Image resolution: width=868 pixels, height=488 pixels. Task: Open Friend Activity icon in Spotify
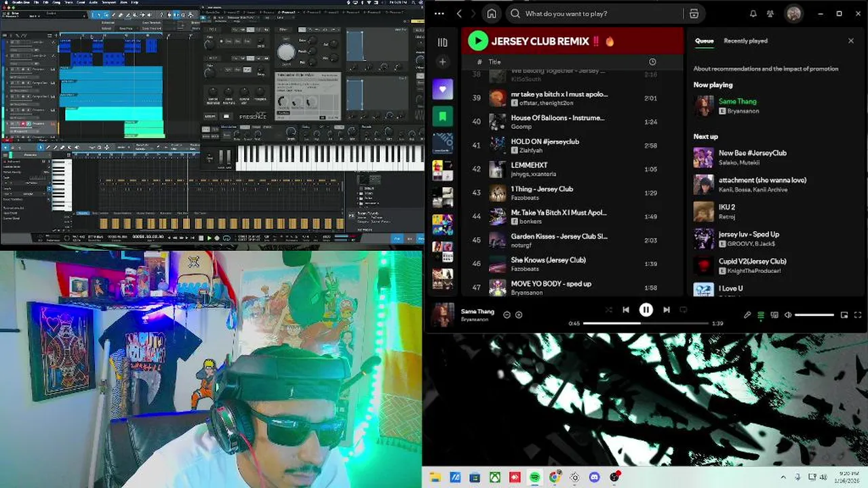770,14
